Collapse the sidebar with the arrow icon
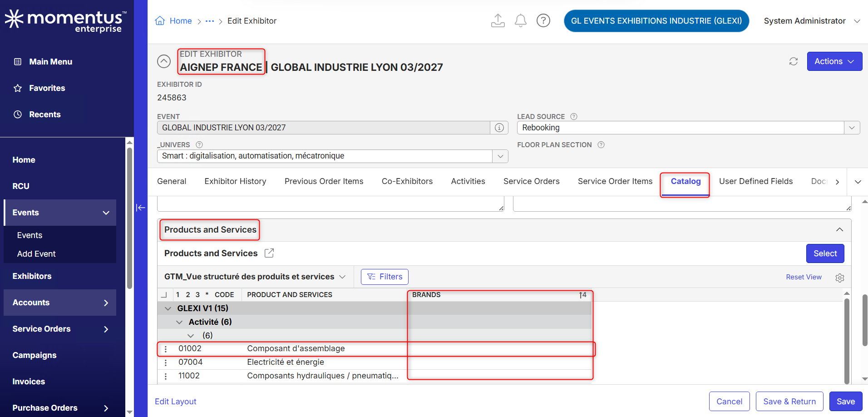 141,208
